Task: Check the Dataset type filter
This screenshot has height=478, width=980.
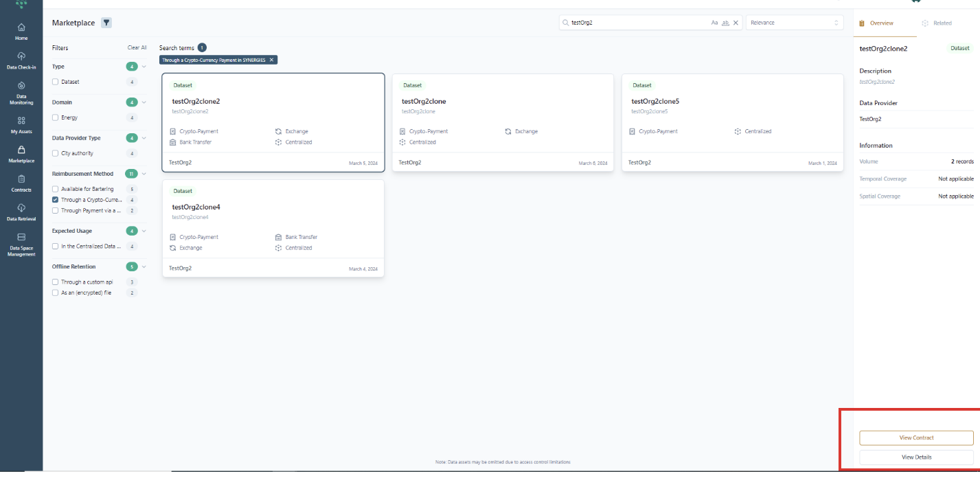Action: click(56, 82)
